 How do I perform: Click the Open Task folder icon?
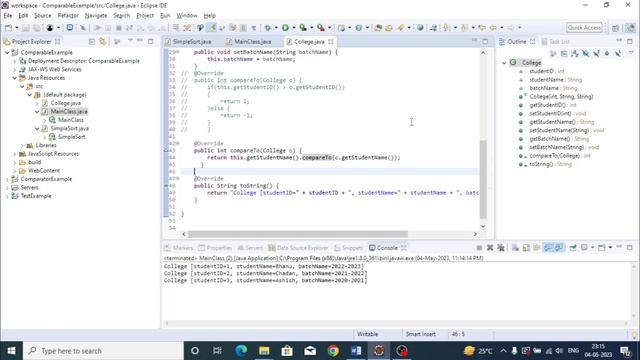[389, 28]
